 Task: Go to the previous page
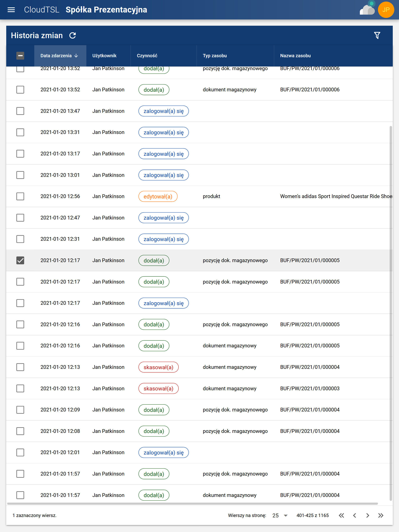(354, 515)
